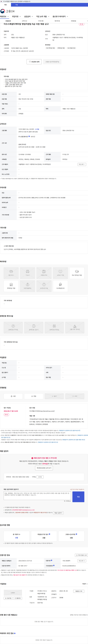Viewport: 88px width, 644px height.
Task: Click the 자녀 학자금 지원 icon
Action: (x=77, y=273)
